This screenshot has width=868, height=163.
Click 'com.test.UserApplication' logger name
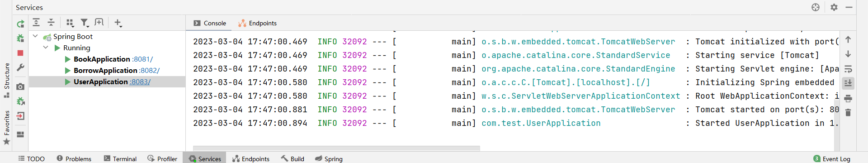point(541,123)
